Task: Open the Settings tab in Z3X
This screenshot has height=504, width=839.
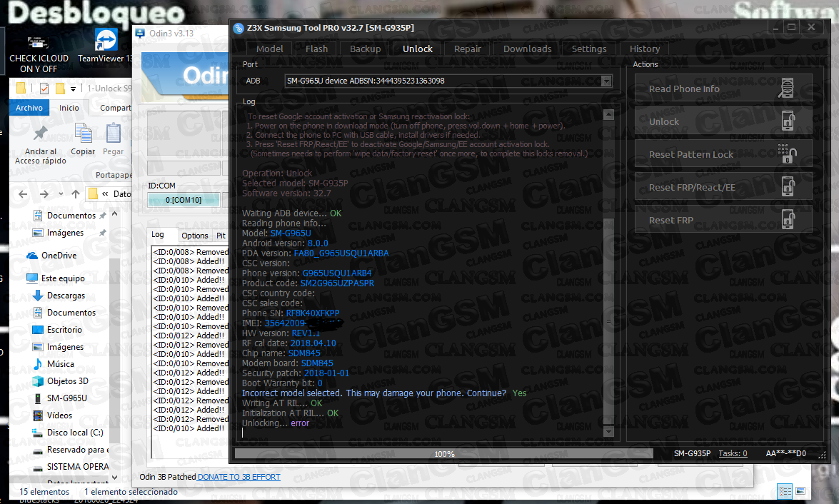Action: [x=588, y=49]
